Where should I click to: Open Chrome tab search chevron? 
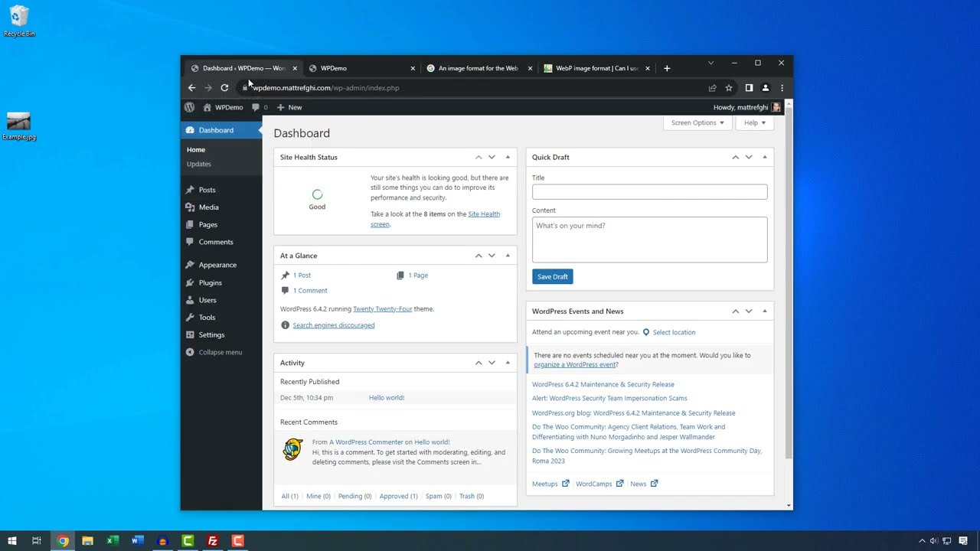point(710,63)
